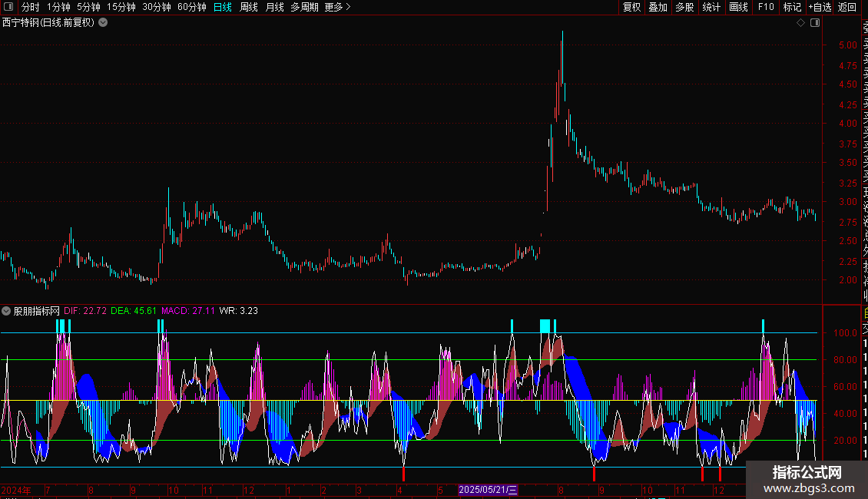This screenshot has height=499, width=868.
Task: Open the 西宁特钢 chart title dropdown arrow
Action: (x=103, y=23)
